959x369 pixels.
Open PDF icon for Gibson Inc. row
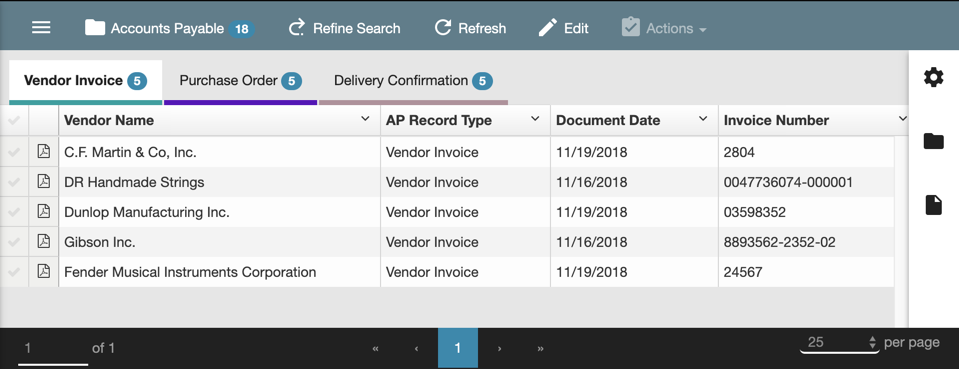click(x=43, y=242)
